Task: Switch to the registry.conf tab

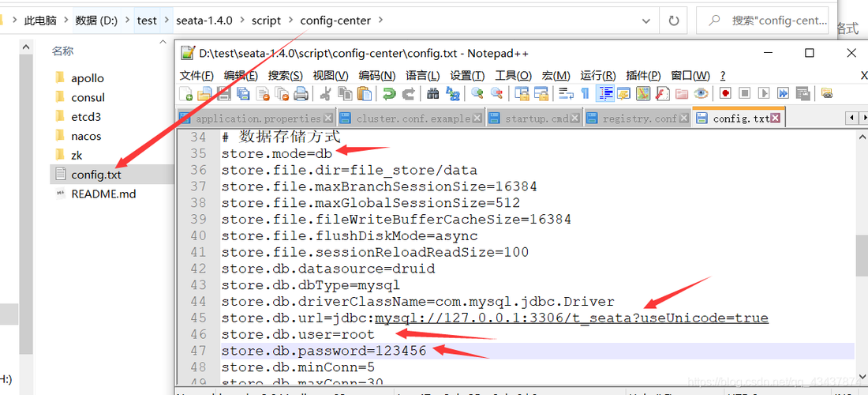Action: (x=639, y=118)
